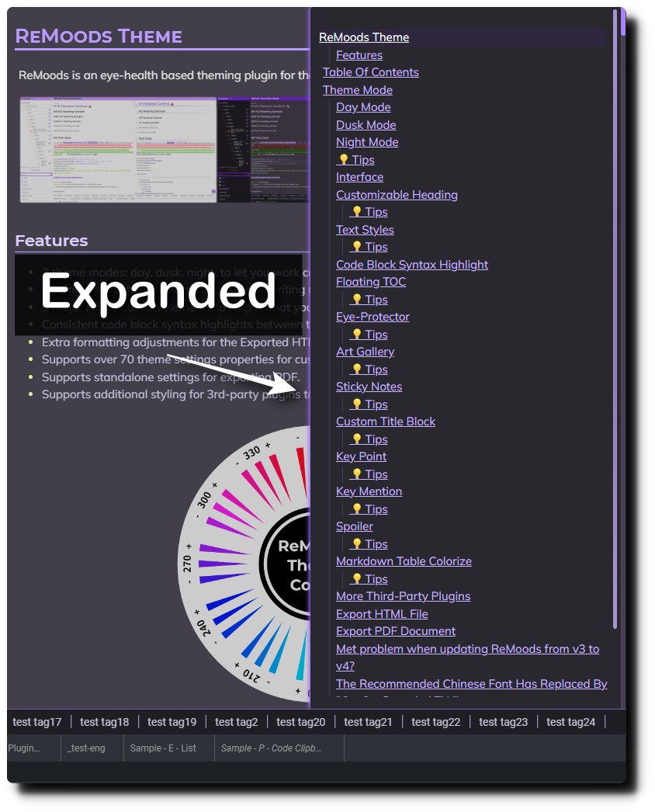This screenshot has width=655, height=812.
Task: Go to Markdown Table Colorize
Action: tap(404, 561)
